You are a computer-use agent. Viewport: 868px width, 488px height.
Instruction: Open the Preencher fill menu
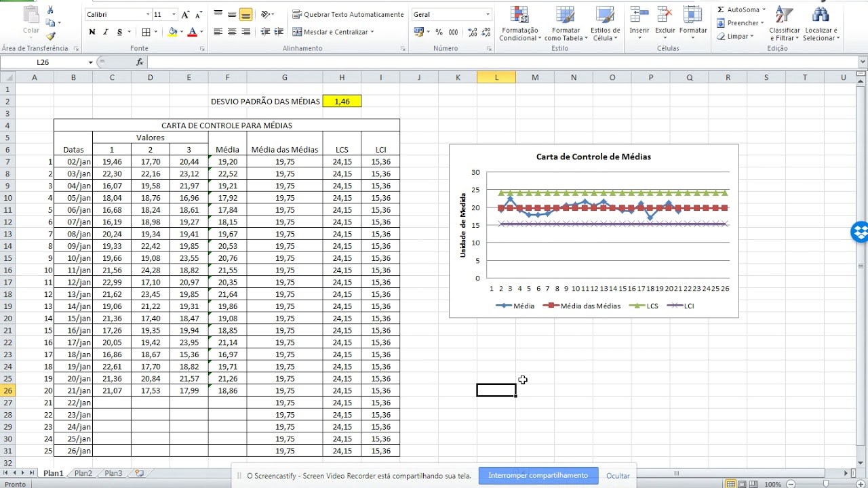740,23
